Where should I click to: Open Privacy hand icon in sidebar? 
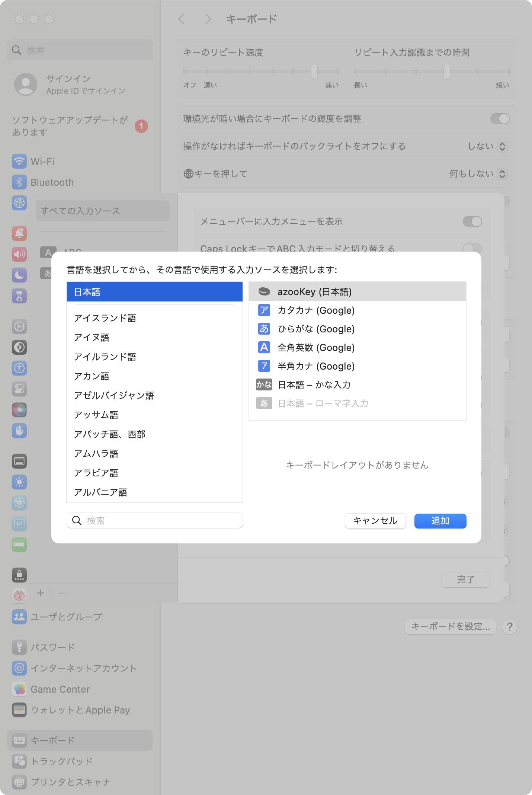point(19,431)
